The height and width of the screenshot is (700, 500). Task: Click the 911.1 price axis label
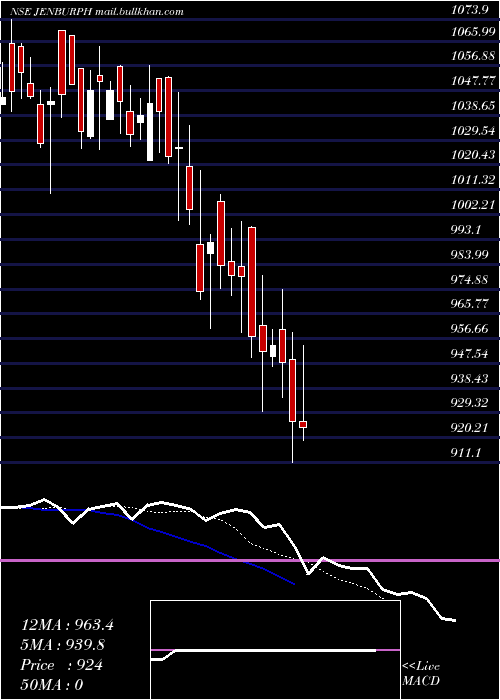[x=466, y=453]
